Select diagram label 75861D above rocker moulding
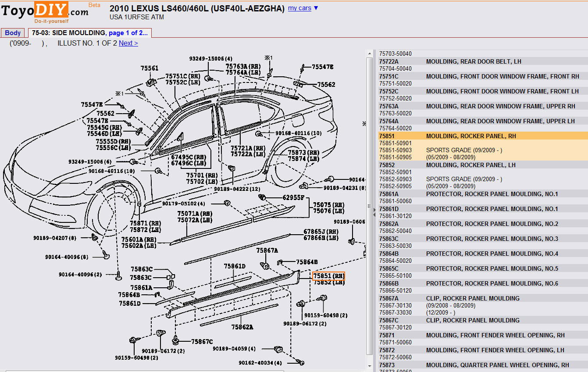The width and height of the screenshot is (588, 372). (235, 266)
